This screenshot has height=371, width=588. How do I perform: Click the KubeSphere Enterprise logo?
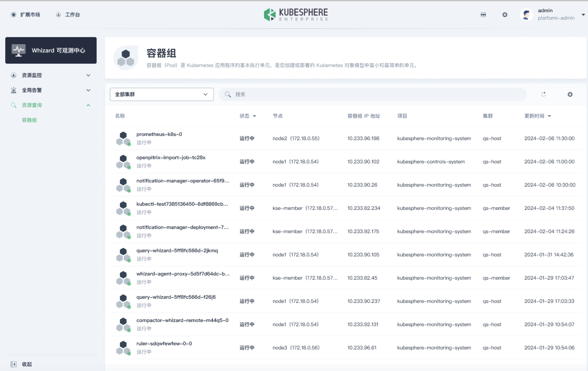click(296, 14)
